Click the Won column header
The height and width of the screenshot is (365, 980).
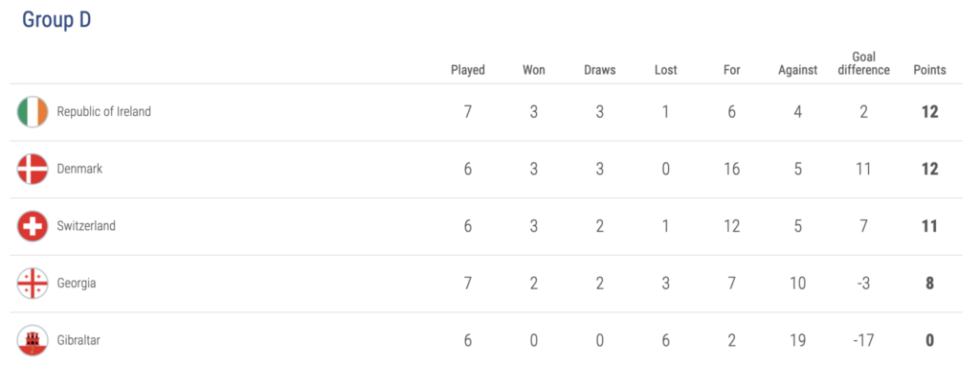click(x=534, y=70)
